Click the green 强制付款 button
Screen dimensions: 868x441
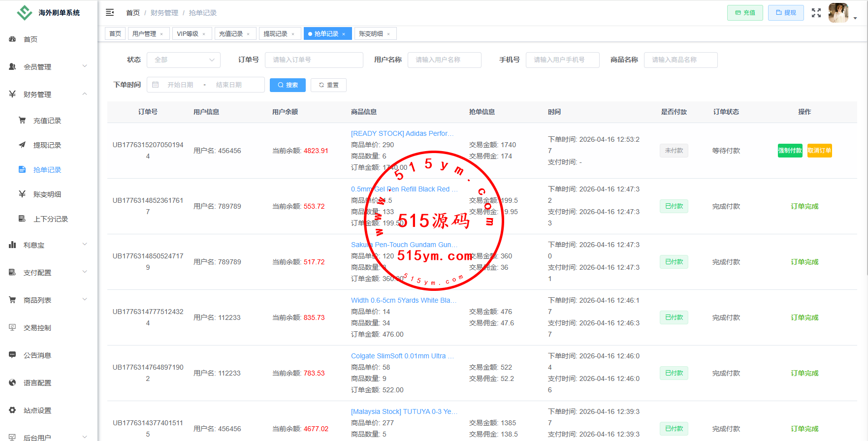tap(790, 151)
